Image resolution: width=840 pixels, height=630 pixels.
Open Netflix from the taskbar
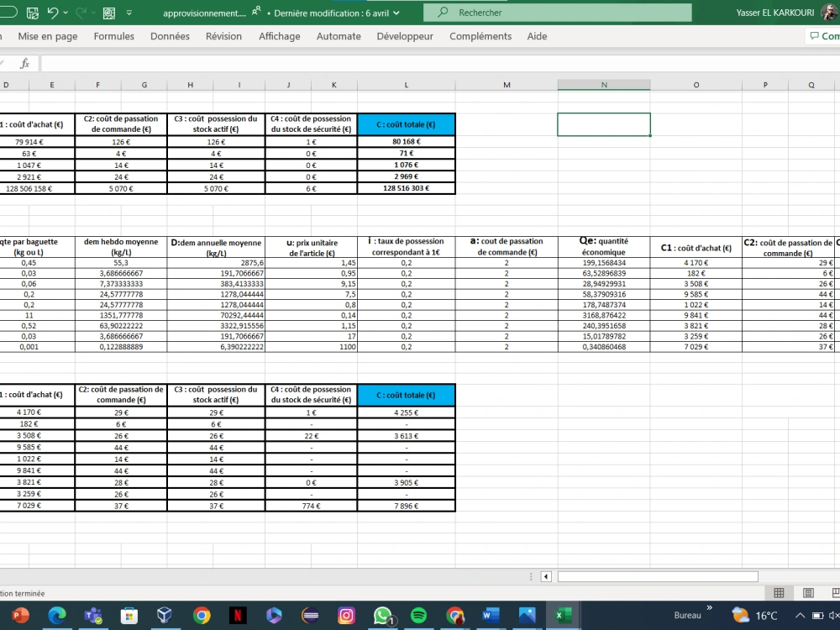click(238, 616)
